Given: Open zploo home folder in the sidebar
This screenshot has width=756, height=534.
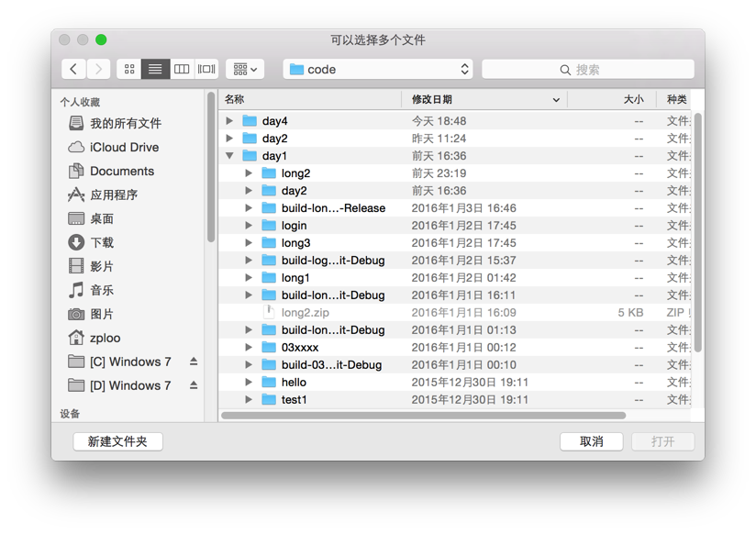Looking at the screenshot, I should pyautogui.click(x=94, y=338).
